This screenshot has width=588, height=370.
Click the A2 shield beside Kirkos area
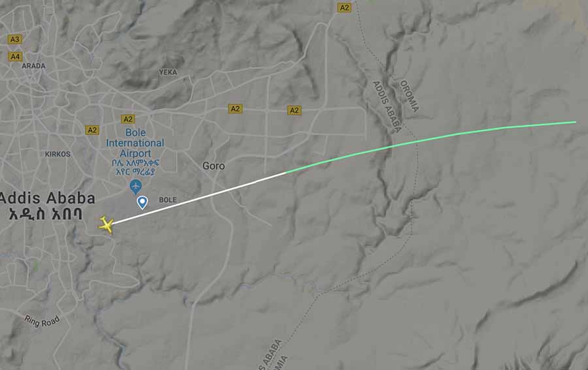(x=92, y=130)
